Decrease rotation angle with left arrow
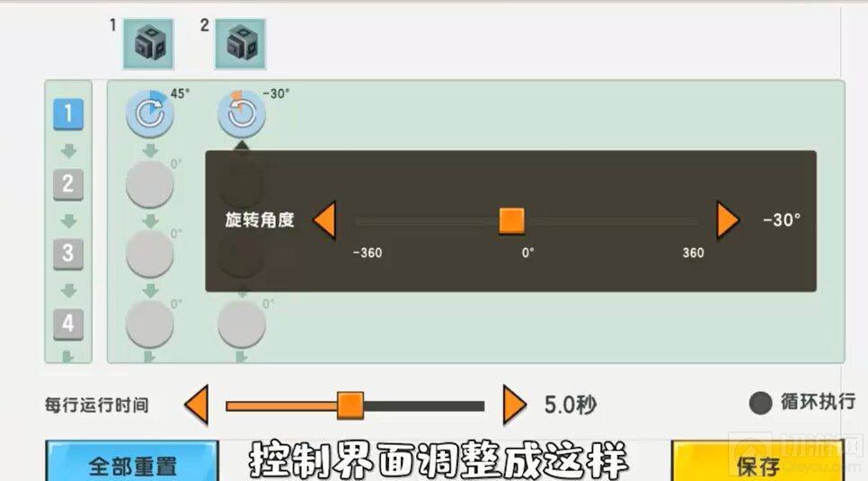 pyautogui.click(x=324, y=220)
